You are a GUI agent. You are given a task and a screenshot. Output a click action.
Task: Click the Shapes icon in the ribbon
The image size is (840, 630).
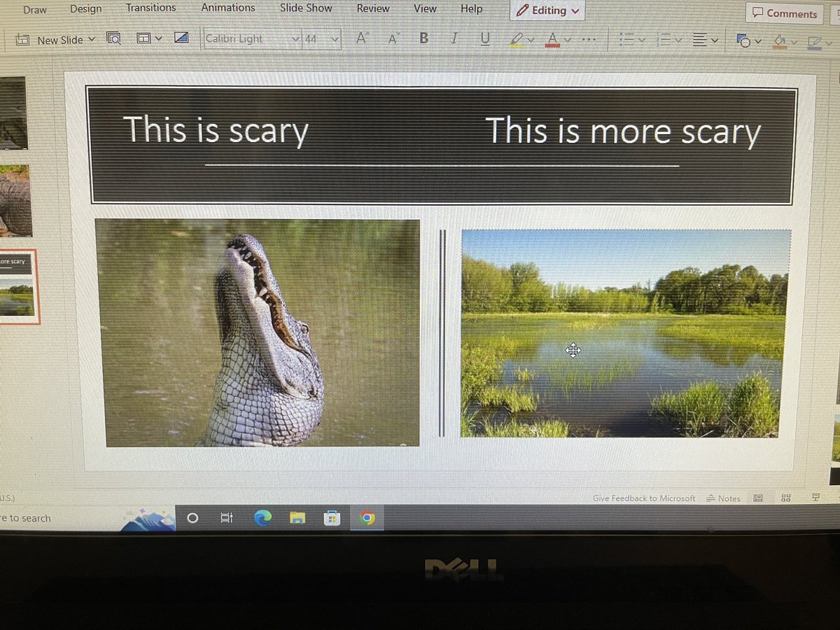743,41
